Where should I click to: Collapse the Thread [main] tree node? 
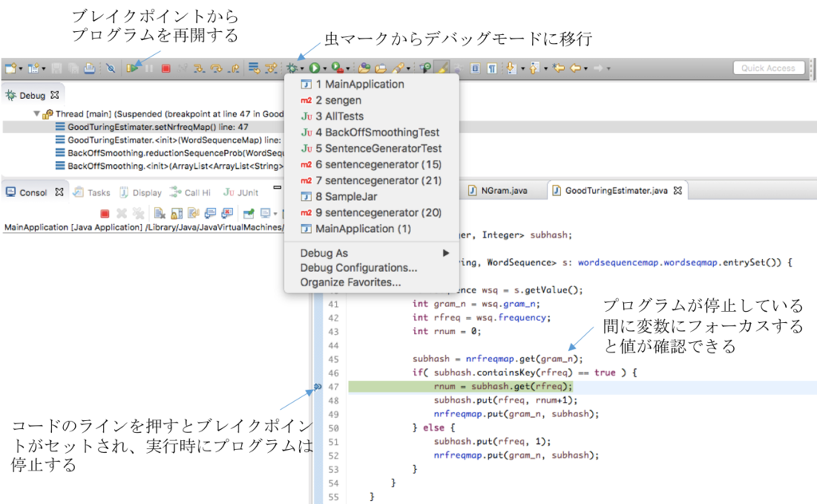tap(37, 113)
